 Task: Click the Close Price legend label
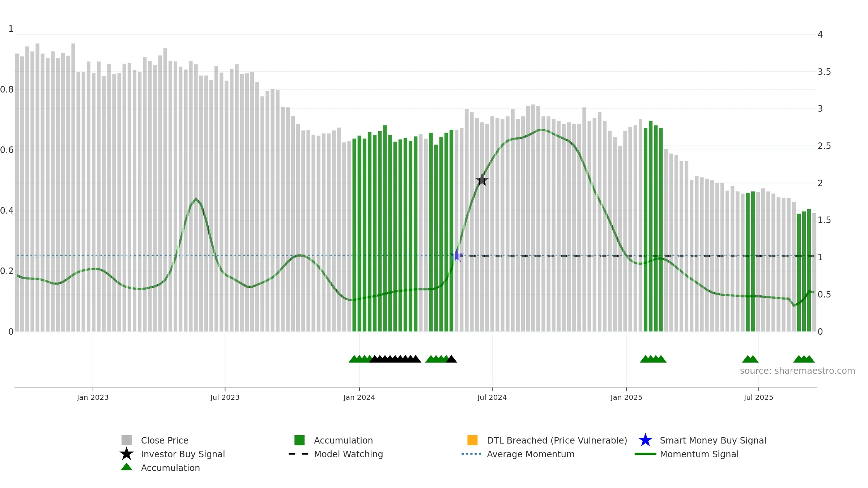tap(165, 440)
